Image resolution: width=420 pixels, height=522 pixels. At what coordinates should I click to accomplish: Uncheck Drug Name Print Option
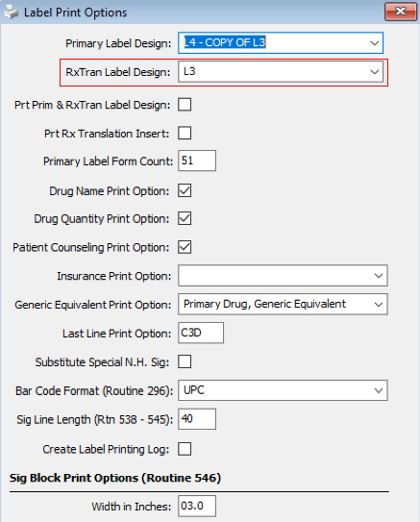click(x=185, y=190)
